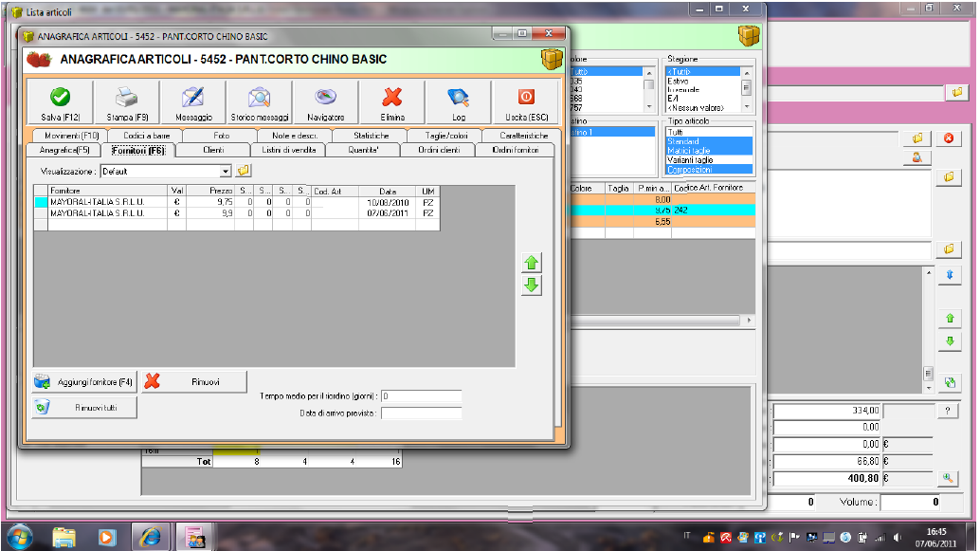980x551 pixels.
Task: Open the Log toolbar button
Action: tap(458, 101)
